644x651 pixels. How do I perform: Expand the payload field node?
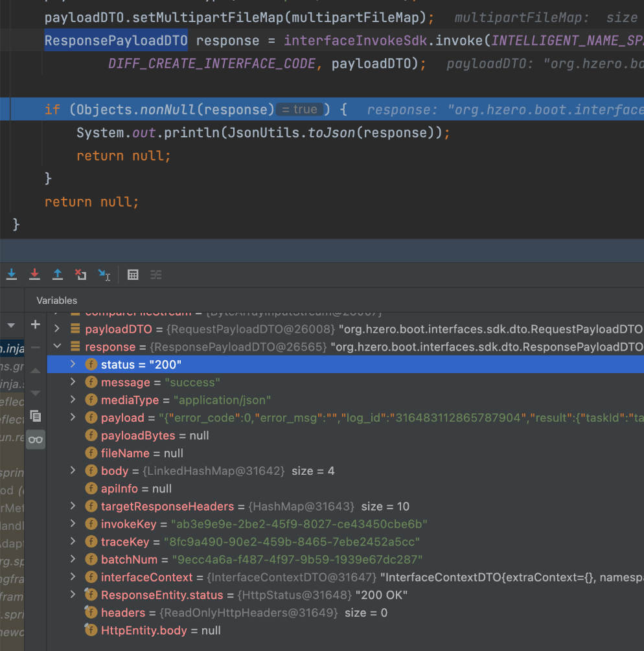[x=73, y=417]
